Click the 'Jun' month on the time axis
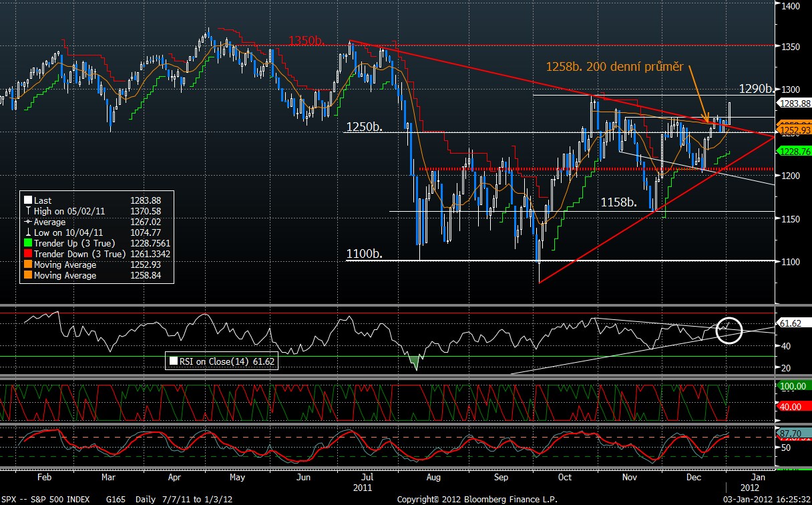The image size is (812, 505). (302, 478)
